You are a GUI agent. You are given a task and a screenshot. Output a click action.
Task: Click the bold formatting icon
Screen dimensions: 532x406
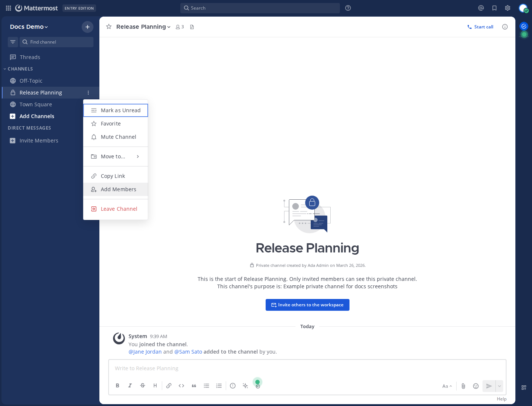(x=117, y=386)
